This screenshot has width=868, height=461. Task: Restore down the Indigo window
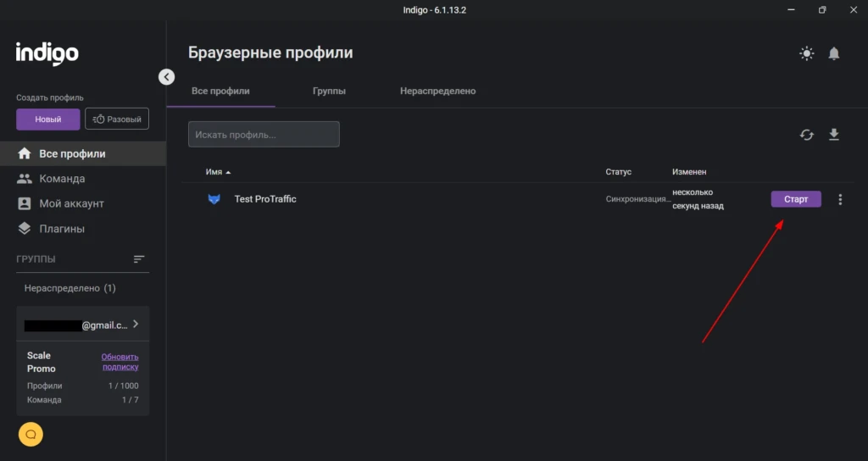[x=822, y=10]
